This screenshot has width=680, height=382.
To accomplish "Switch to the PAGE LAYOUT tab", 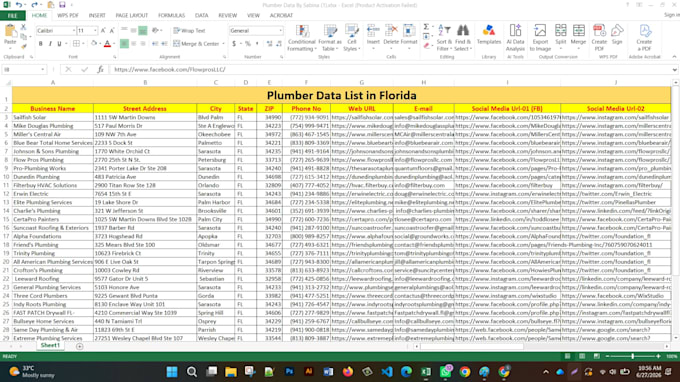I will click(131, 16).
